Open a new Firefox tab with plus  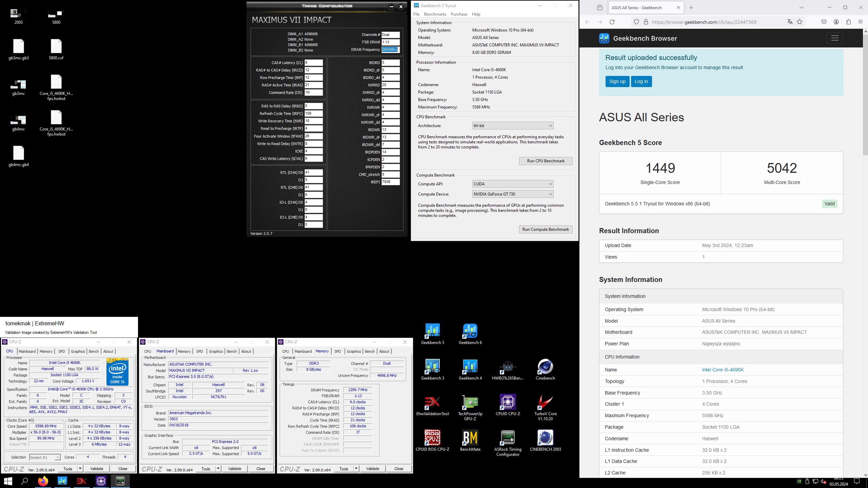coord(691,7)
